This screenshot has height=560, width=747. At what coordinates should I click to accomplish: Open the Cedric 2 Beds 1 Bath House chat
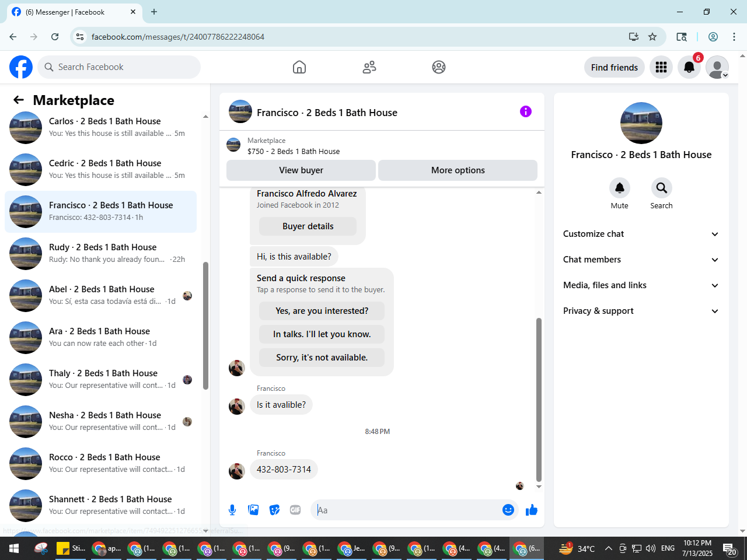tap(100, 170)
